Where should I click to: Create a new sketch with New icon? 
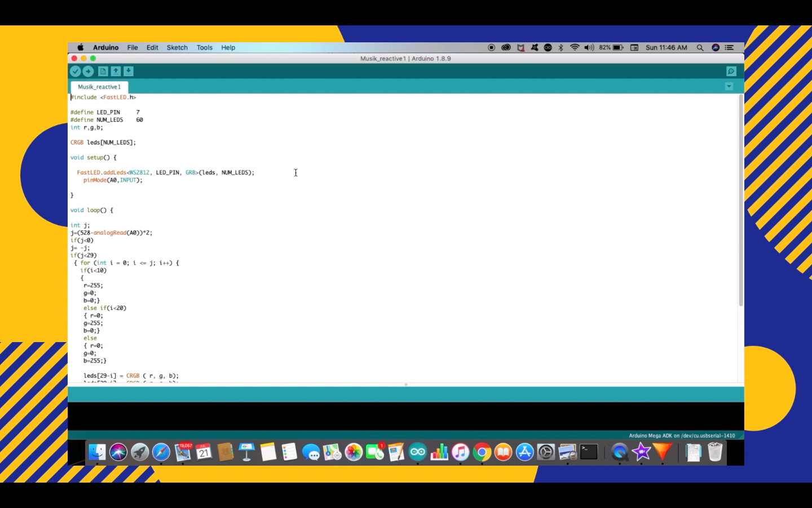point(103,71)
